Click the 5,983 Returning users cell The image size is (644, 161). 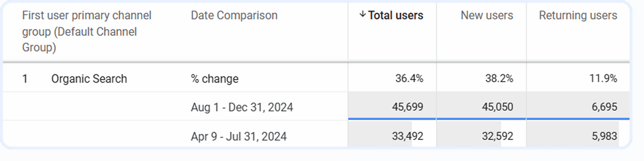[x=604, y=136]
